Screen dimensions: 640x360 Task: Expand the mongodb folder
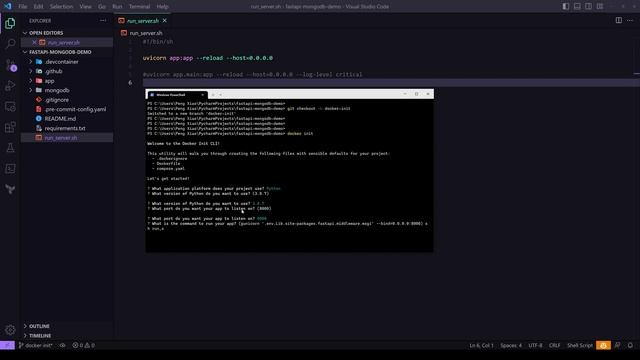[57, 90]
